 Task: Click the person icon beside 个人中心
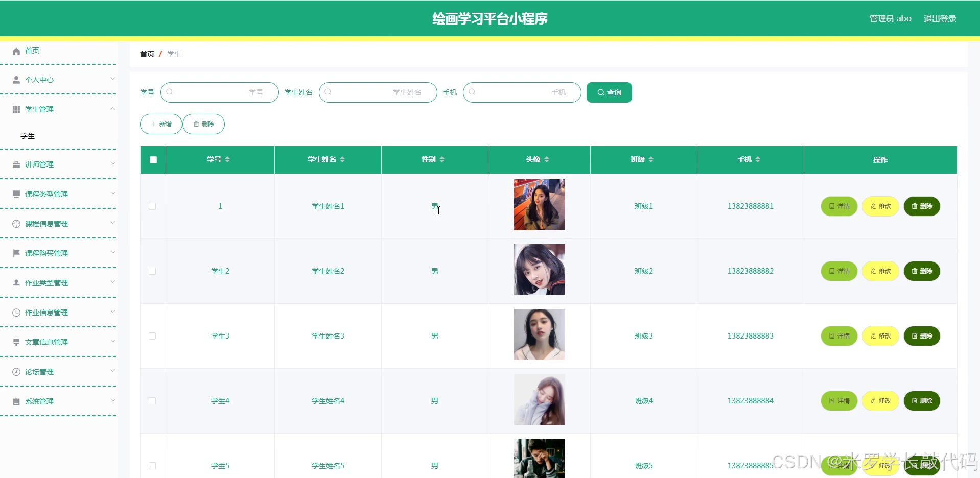coord(16,80)
